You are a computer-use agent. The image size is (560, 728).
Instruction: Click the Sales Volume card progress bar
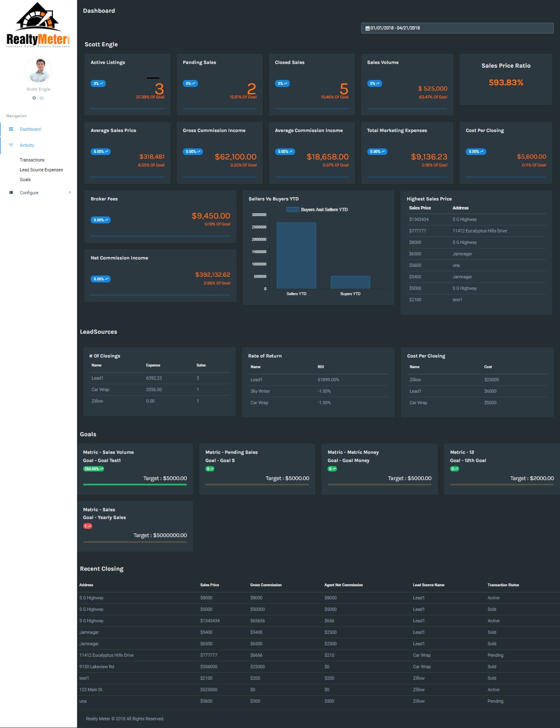[x=407, y=109]
